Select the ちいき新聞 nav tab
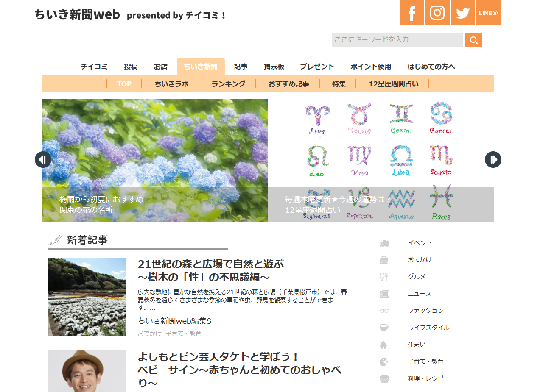The width and height of the screenshot is (543, 392). click(x=201, y=67)
